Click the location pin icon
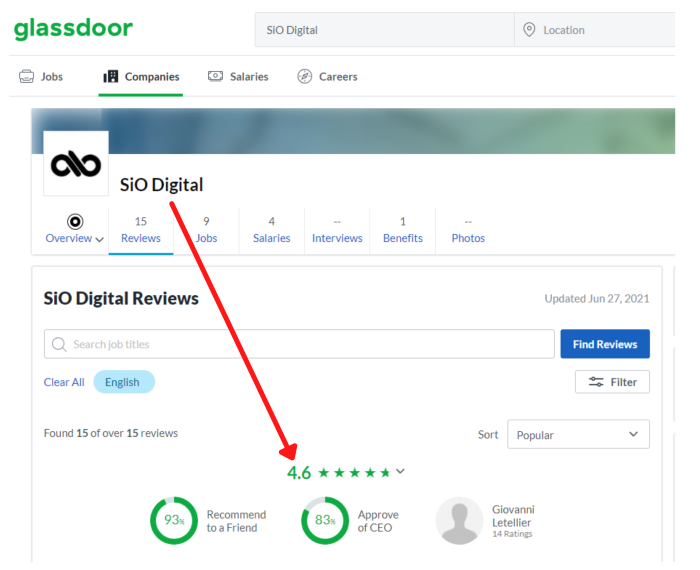Viewport: 700px width, 570px height. coord(529,30)
